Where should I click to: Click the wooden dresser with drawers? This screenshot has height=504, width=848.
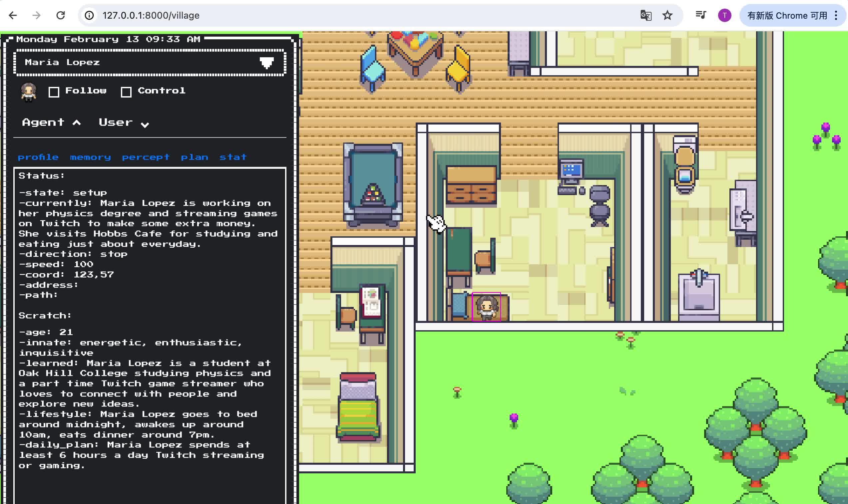coord(471,185)
